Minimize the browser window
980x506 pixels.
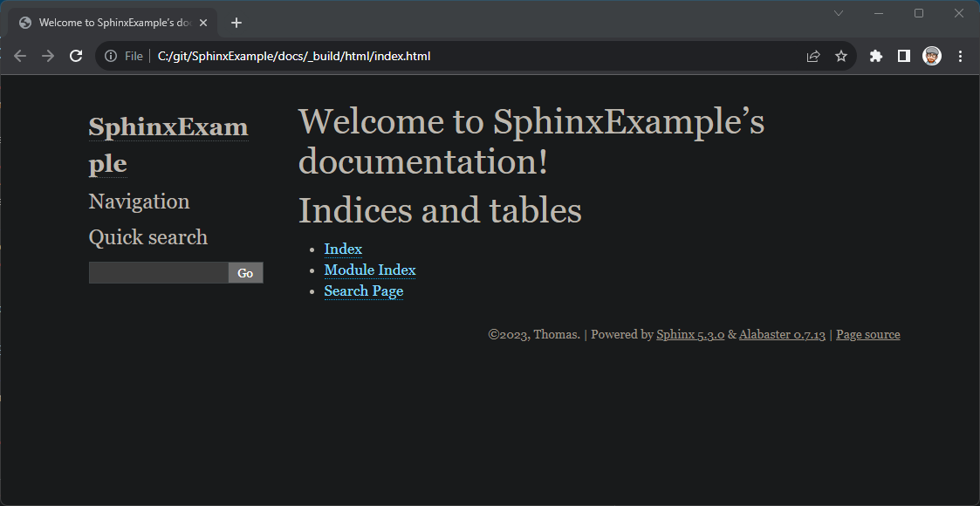[x=879, y=13]
